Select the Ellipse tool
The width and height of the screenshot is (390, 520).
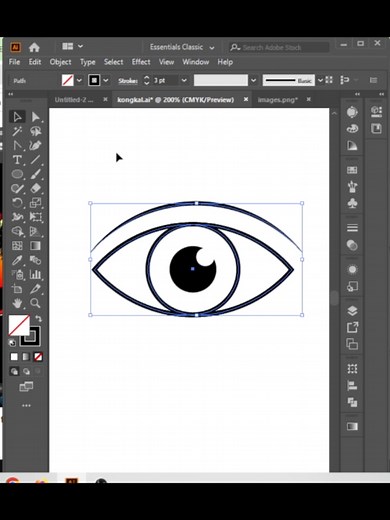coord(17,174)
